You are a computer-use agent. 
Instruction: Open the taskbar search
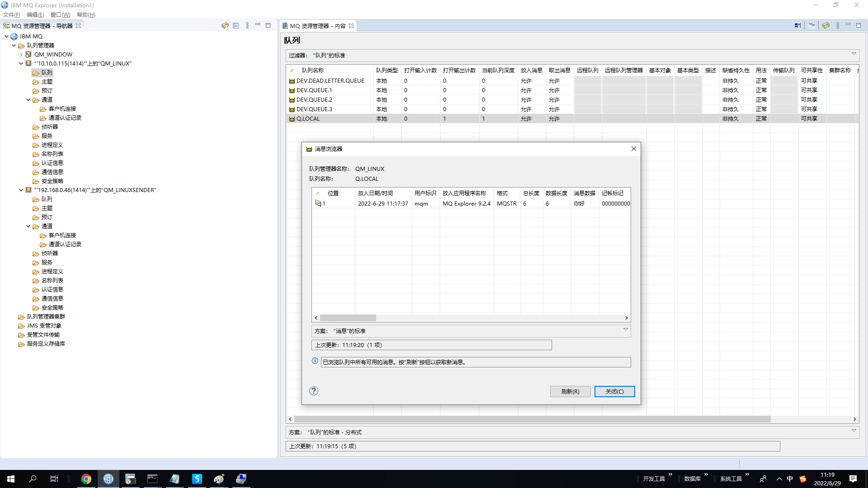pos(33,479)
